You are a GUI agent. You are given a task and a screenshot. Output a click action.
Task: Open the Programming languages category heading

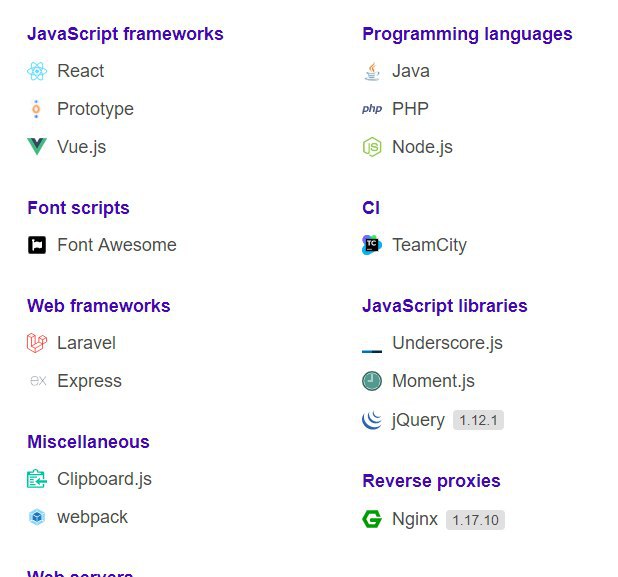pos(467,34)
